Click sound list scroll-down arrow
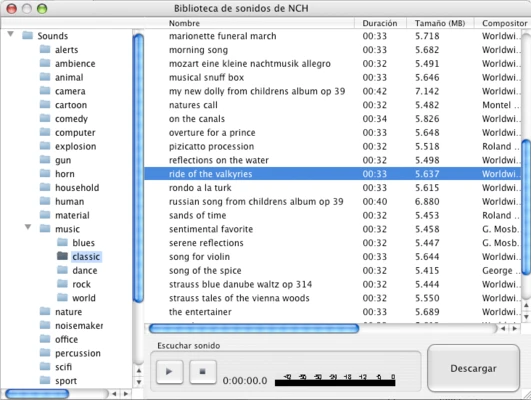The image size is (531, 400). tap(526, 317)
